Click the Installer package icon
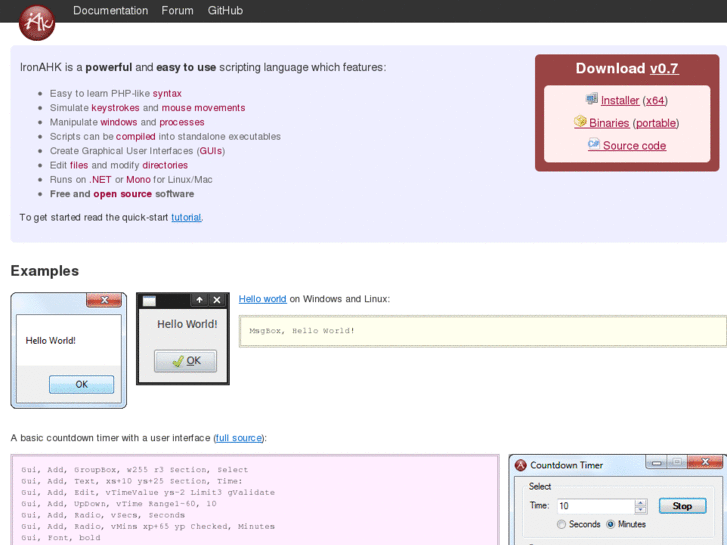Viewport: 727px width, 545px height. pos(592,100)
